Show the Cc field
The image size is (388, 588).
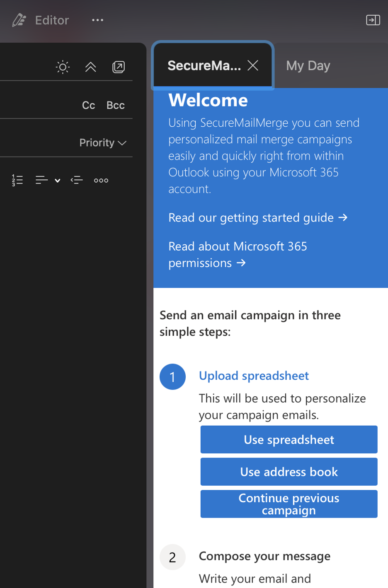click(x=88, y=105)
